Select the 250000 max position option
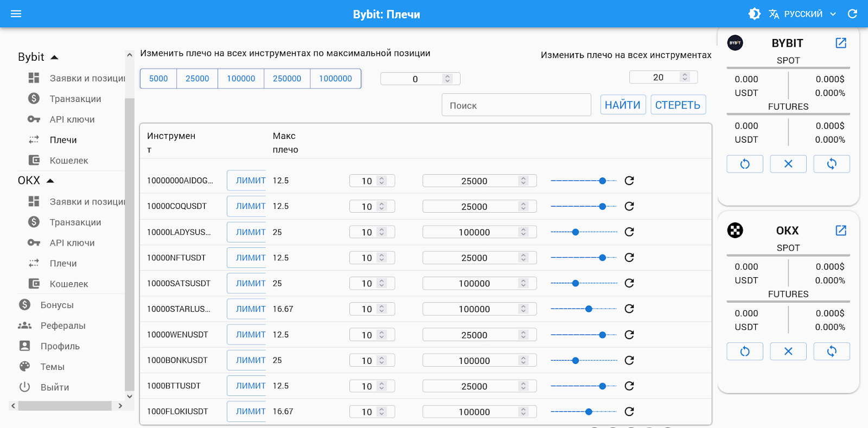868x428 pixels. point(287,79)
